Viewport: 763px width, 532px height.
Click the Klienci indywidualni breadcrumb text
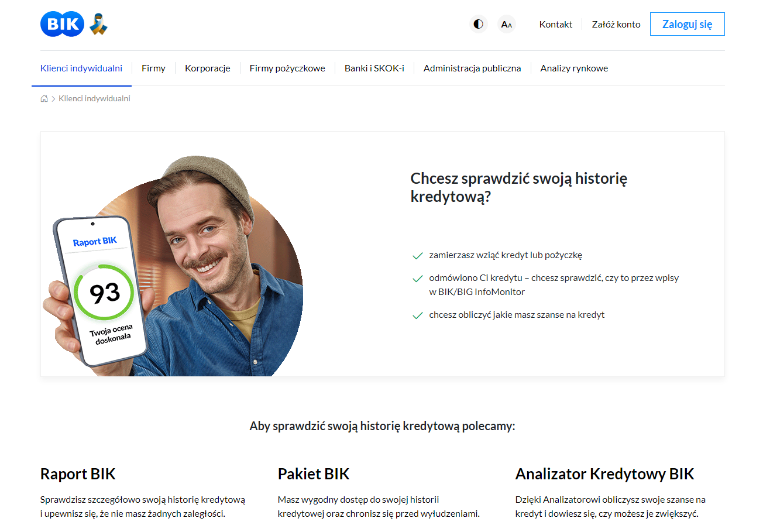coord(94,98)
